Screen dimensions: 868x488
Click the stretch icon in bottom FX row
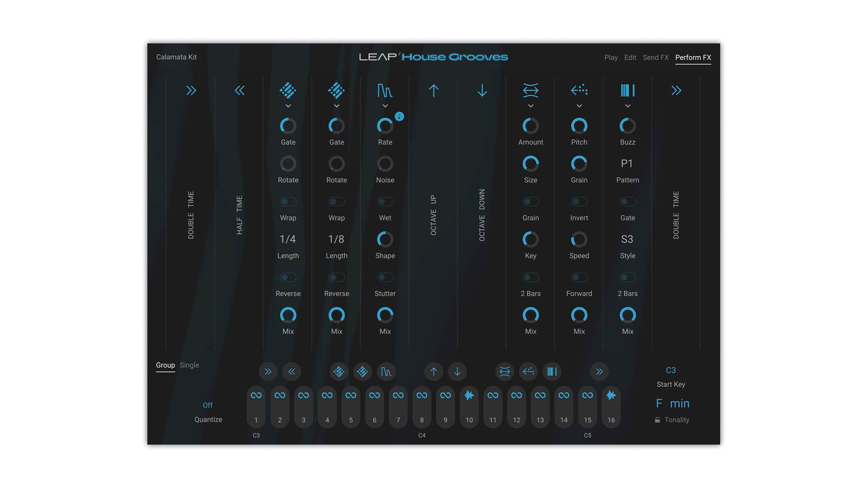505,372
